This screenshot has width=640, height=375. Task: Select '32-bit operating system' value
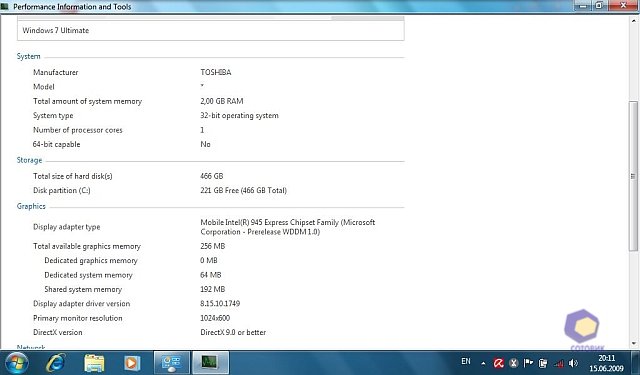(239, 115)
